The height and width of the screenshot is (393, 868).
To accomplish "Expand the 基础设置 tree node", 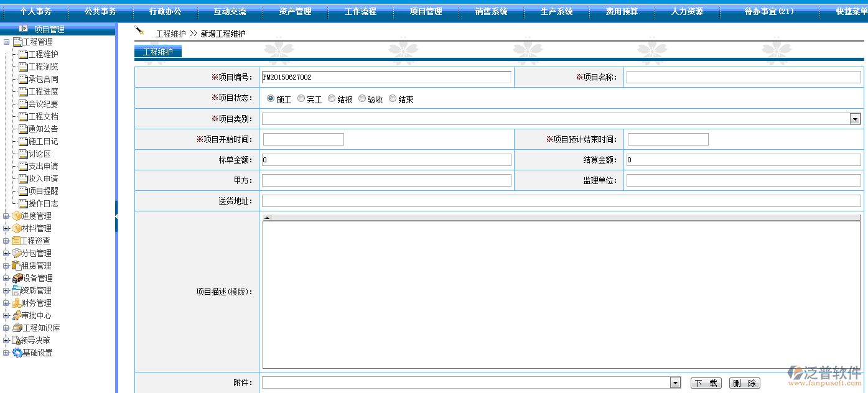I will pos(6,353).
